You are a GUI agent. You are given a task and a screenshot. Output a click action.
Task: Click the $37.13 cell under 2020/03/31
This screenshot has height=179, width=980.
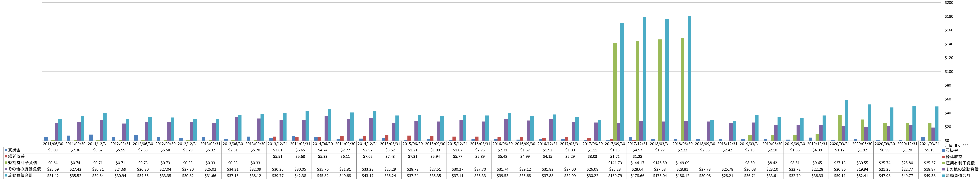click(840, 163)
